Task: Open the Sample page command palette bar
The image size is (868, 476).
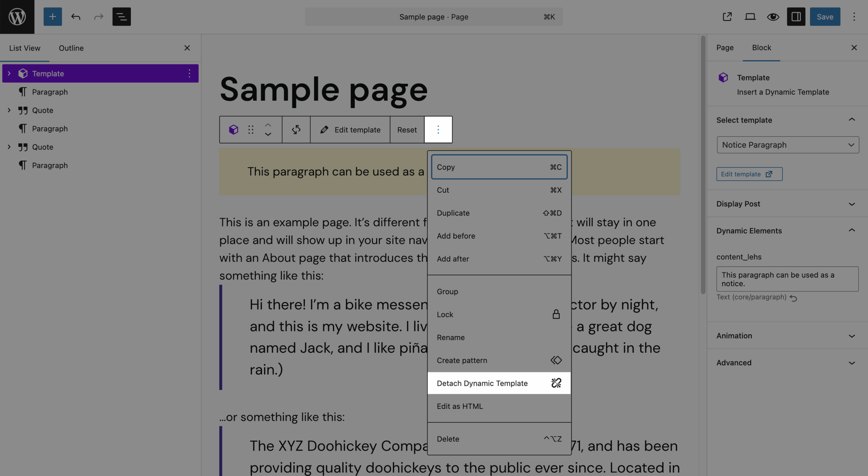Action: point(434,17)
